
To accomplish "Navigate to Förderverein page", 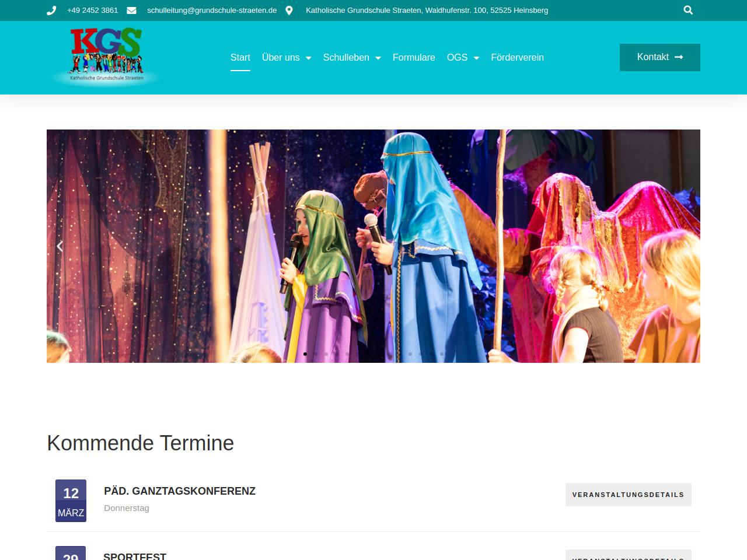I will point(517,57).
